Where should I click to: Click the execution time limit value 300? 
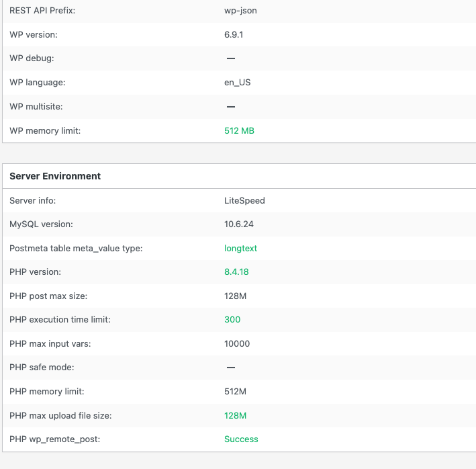232,320
